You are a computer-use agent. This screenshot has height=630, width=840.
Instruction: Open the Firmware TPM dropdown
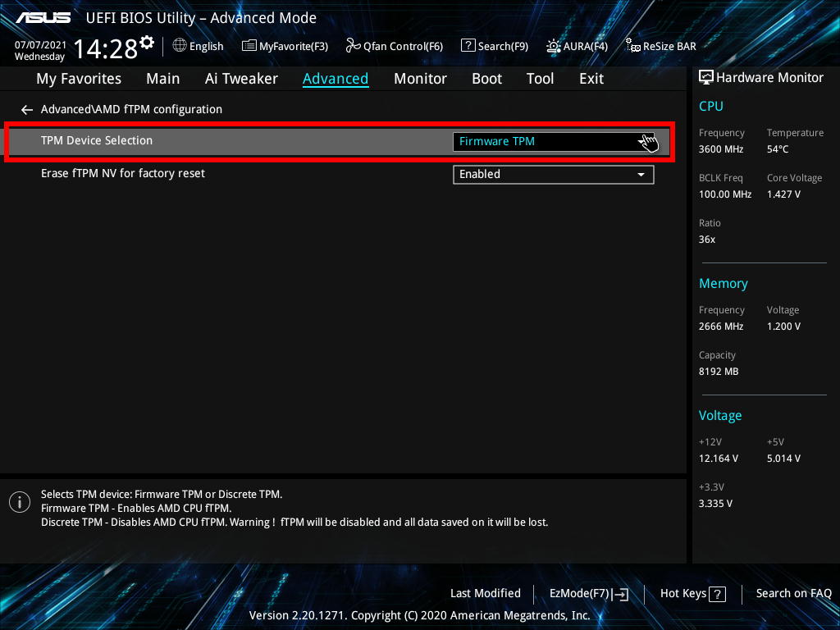point(554,141)
